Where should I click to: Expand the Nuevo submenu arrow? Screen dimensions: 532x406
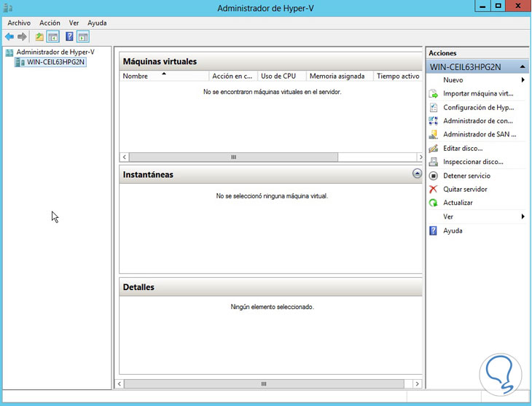click(x=523, y=79)
